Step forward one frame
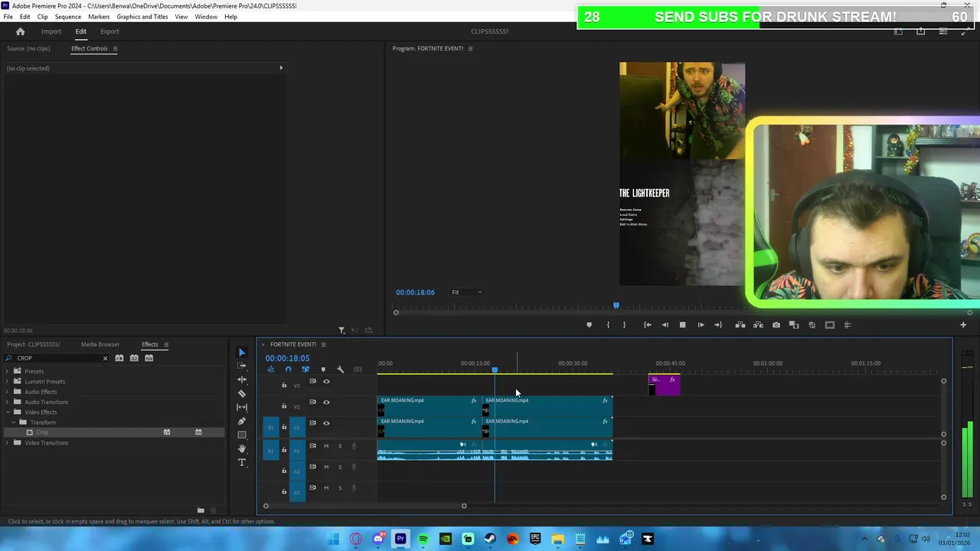The height and width of the screenshot is (551, 980). (701, 324)
